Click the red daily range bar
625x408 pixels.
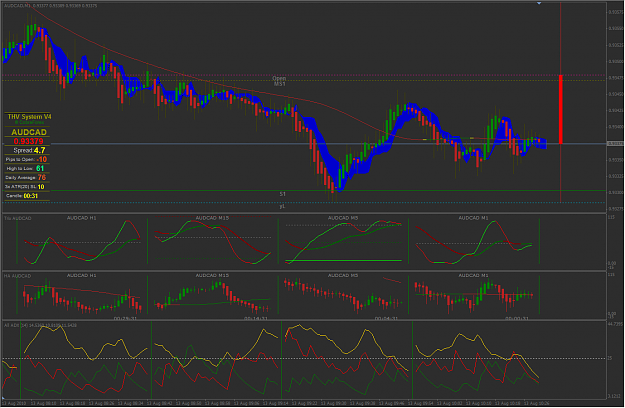click(x=560, y=109)
